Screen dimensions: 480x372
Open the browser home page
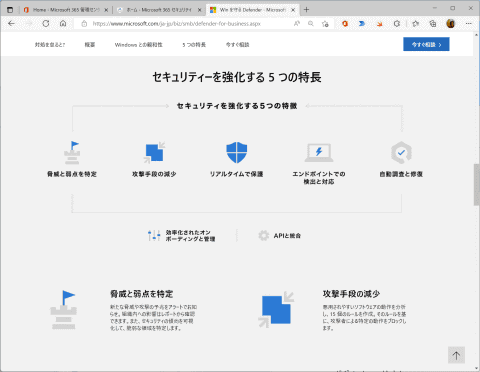coord(63,24)
